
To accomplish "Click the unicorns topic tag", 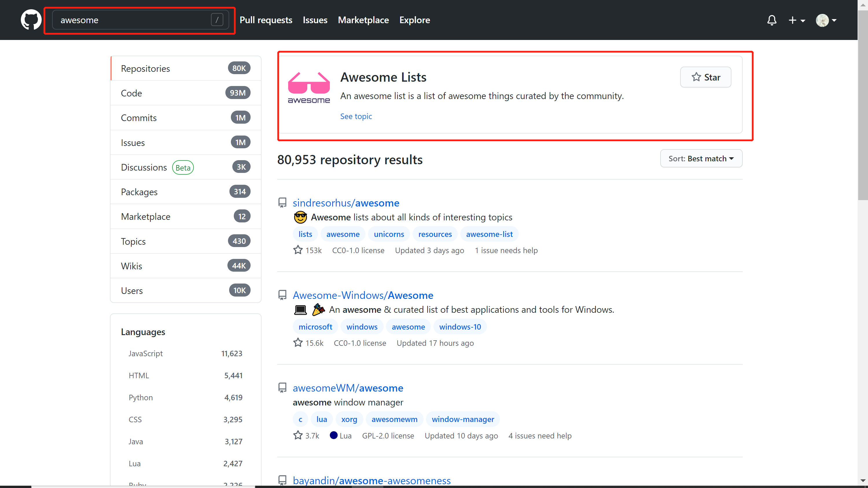I will 389,234.
